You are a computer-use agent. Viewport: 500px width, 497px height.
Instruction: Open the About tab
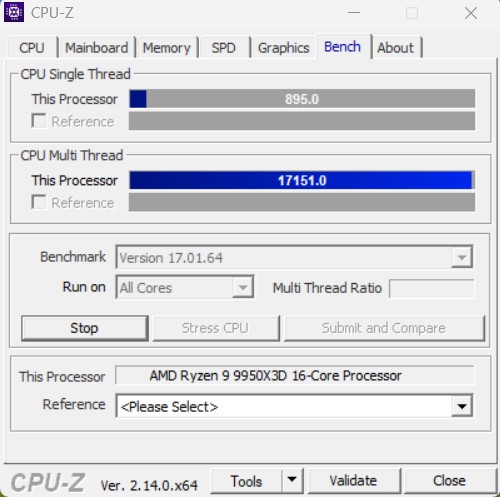tap(395, 48)
